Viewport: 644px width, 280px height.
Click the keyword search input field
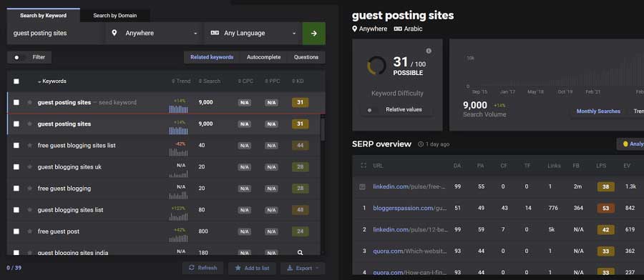pyautogui.click(x=55, y=33)
